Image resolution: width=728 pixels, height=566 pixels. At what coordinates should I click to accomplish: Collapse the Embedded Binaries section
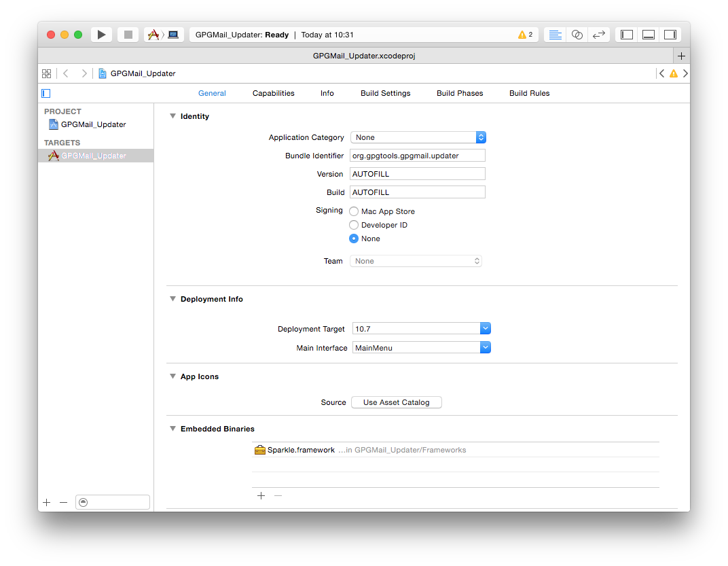click(x=172, y=429)
